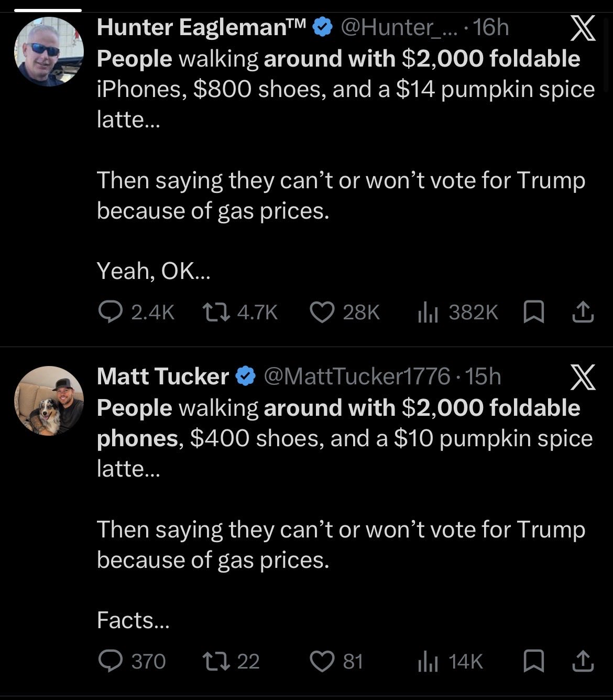This screenshot has width=613, height=700.
Task: Bookmark Hunter Eagleman's post
Action: pyautogui.click(x=534, y=313)
